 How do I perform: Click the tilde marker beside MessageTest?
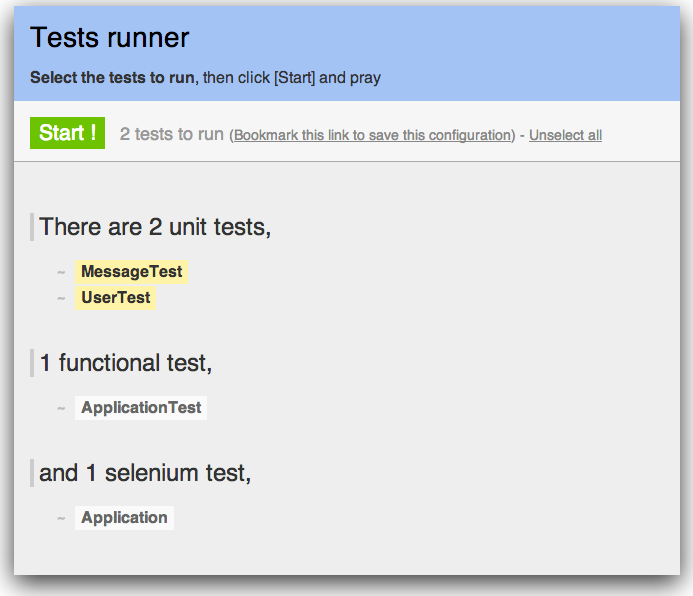(61, 272)
